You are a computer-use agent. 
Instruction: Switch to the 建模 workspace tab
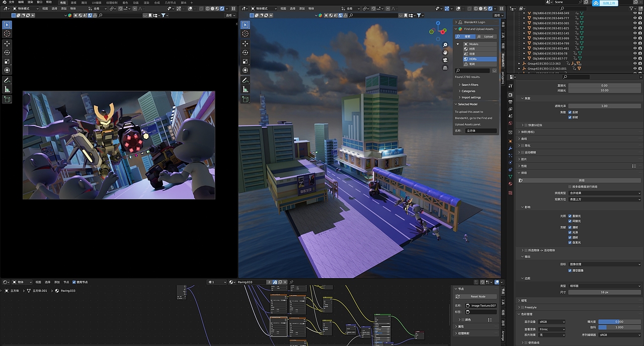pos(73,2)
